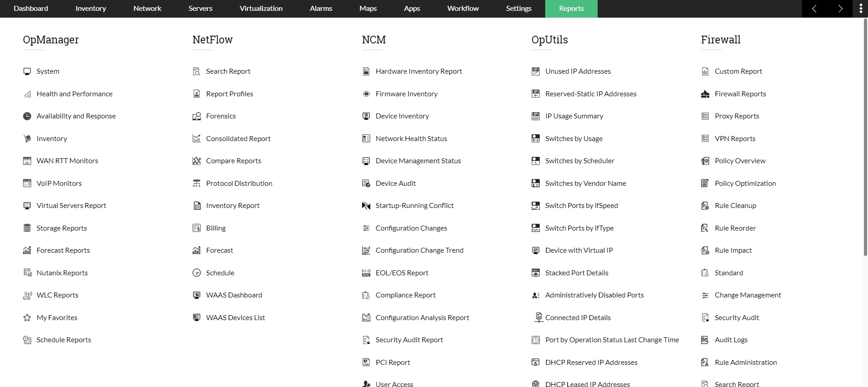Open the Switch Ports by ifSpeed link
868x387 pixels.
(x=581, y=206)
